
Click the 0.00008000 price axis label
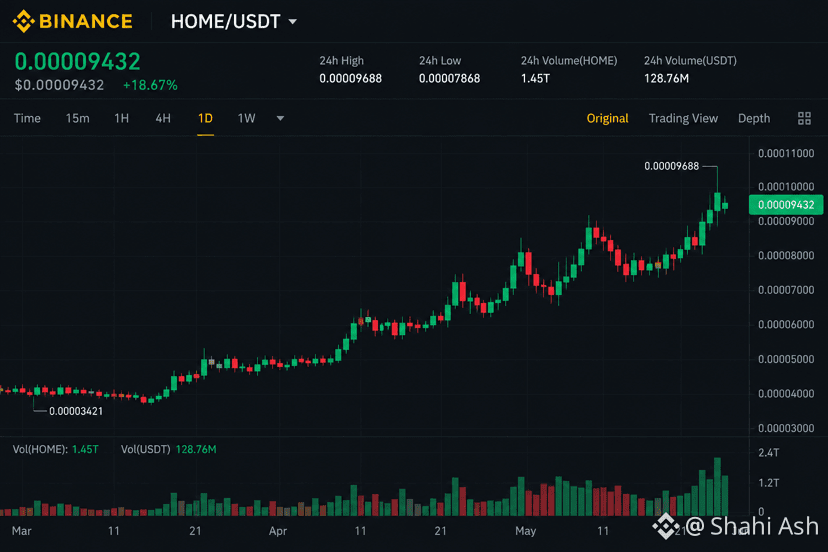pyautogui.click(x=786, y=256)
